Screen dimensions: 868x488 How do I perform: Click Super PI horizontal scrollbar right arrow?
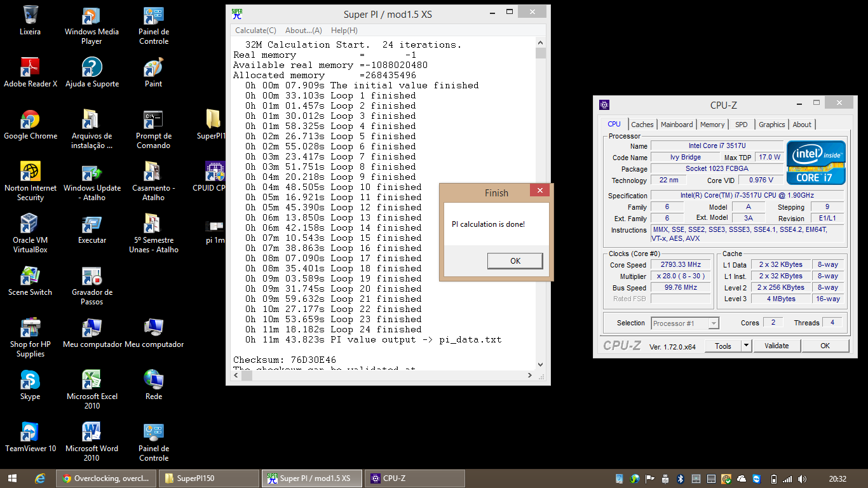[530, 375]
